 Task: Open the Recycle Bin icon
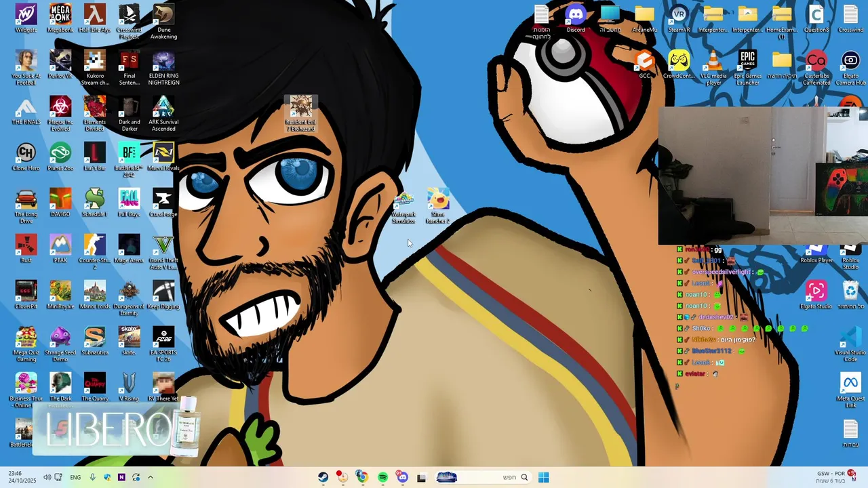click(x=850, y=295)
